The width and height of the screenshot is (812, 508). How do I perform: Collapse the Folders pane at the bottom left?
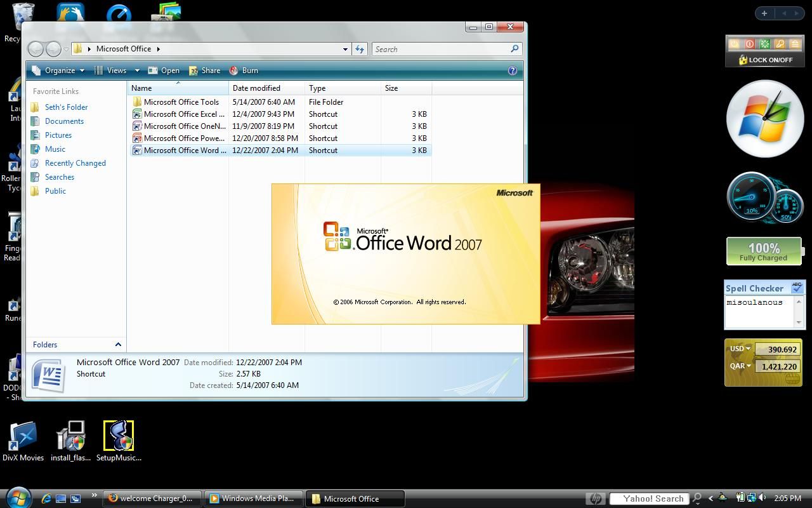tap(118, 345)
